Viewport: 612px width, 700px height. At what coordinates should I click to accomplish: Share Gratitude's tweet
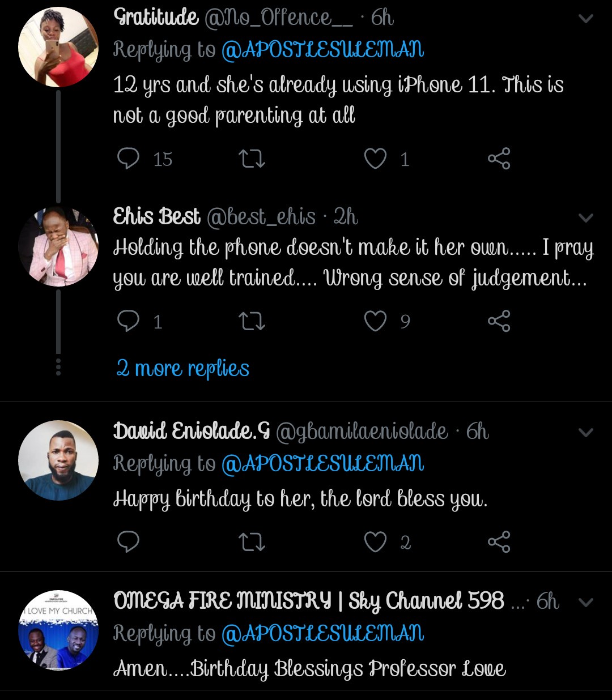coord(499,159)
